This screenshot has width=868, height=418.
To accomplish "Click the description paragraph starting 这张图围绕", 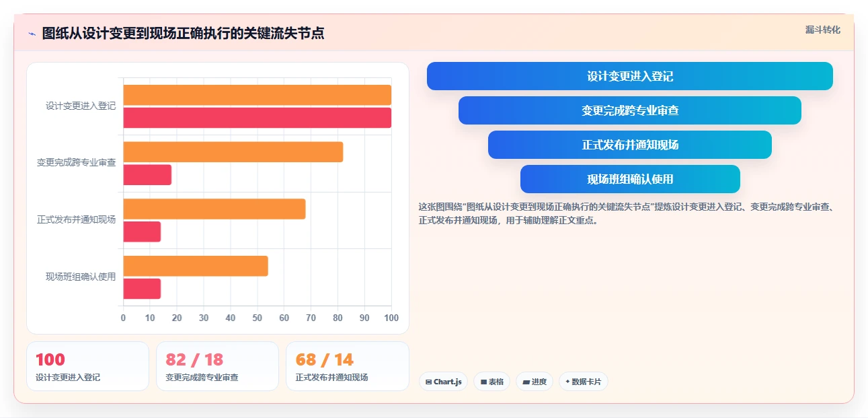I will point(626,213).
